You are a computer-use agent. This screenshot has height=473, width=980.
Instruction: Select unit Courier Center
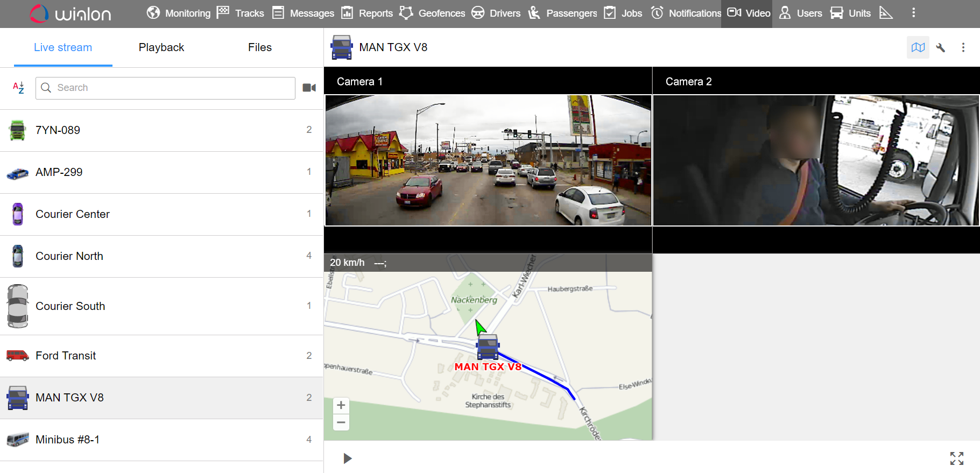[x=161, y=214]
